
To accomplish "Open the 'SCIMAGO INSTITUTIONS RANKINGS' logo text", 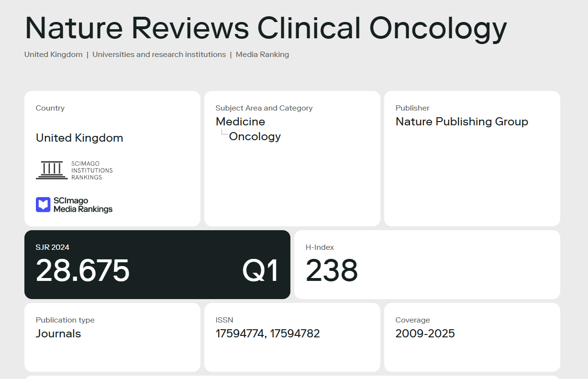I will tap(92, 170).
